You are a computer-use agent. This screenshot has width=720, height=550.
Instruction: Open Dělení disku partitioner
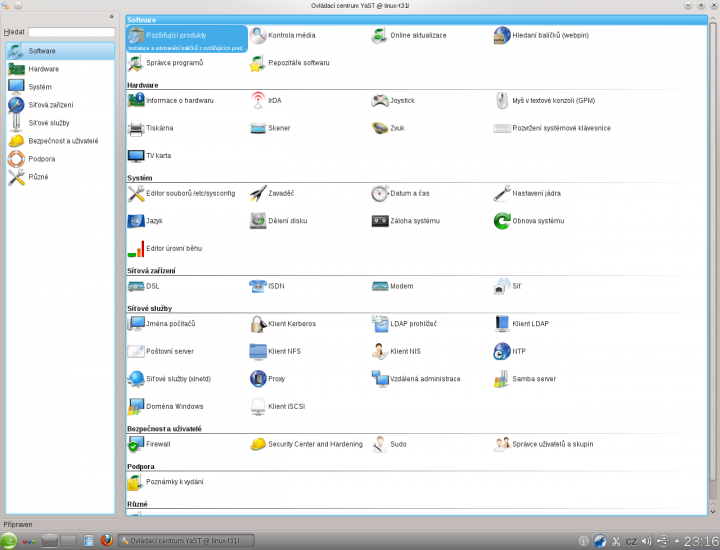[278, 221]
